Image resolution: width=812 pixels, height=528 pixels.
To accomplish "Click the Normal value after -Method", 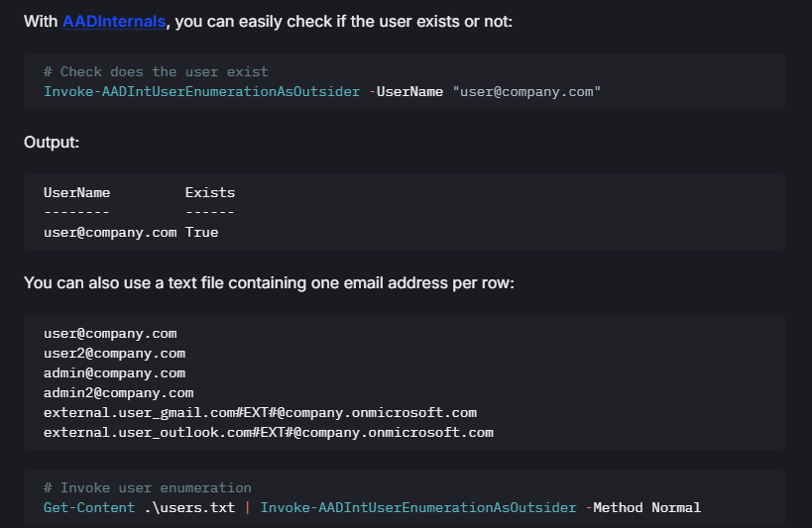I will coord(676,507).
